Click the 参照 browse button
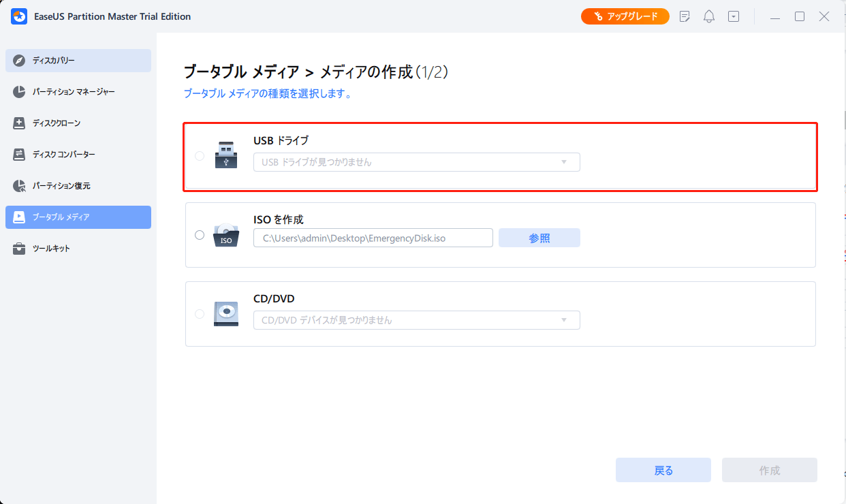 [x=539, y=238]
